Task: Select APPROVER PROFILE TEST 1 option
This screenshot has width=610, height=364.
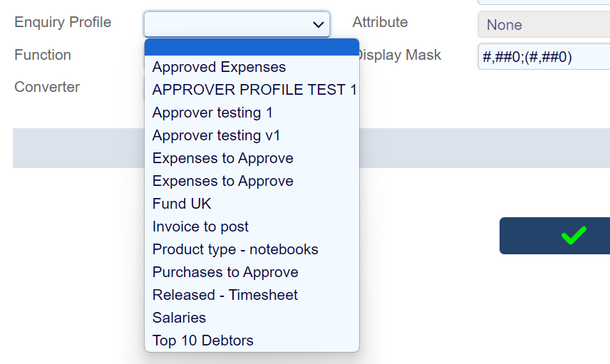Action: (x=254, y=90)
